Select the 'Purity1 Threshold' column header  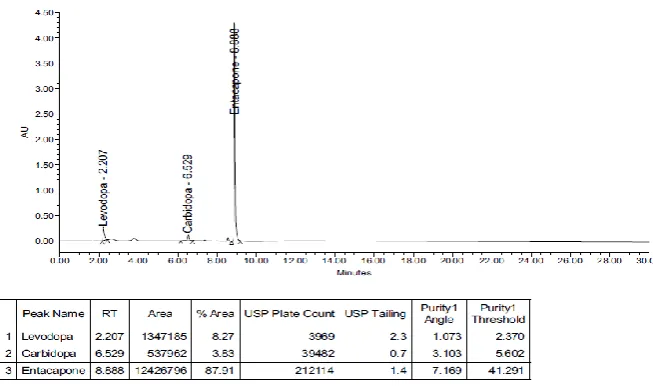click(x=498, y=314)
